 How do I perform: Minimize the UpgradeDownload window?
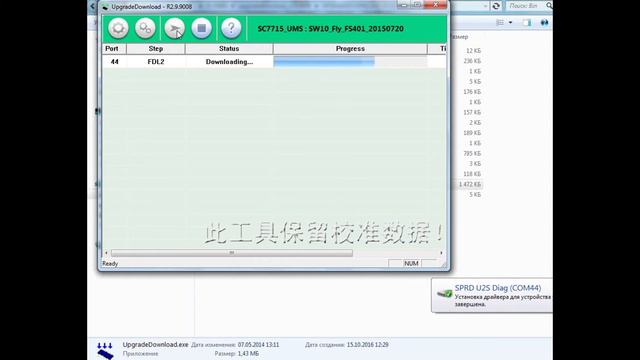[x=403, y=5]
